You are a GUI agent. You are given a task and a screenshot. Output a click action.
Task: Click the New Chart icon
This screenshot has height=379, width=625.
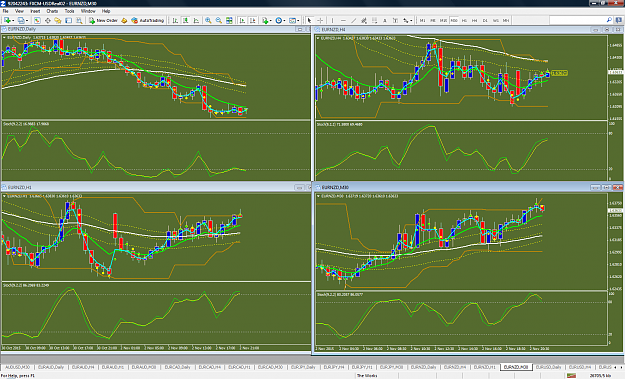tap(7, 20)
